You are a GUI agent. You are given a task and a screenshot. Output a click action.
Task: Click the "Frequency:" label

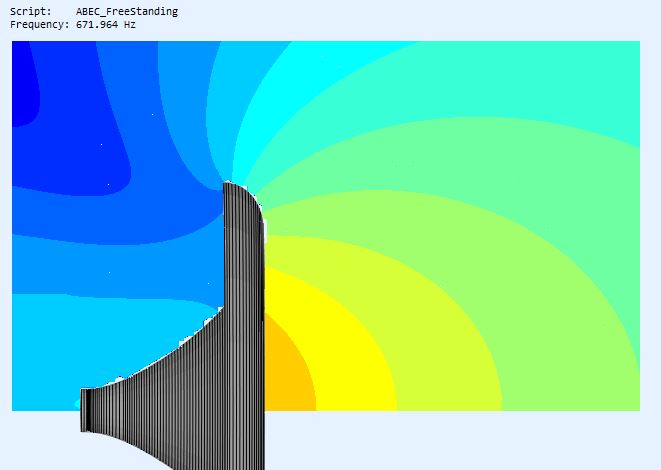click(40, 25)
